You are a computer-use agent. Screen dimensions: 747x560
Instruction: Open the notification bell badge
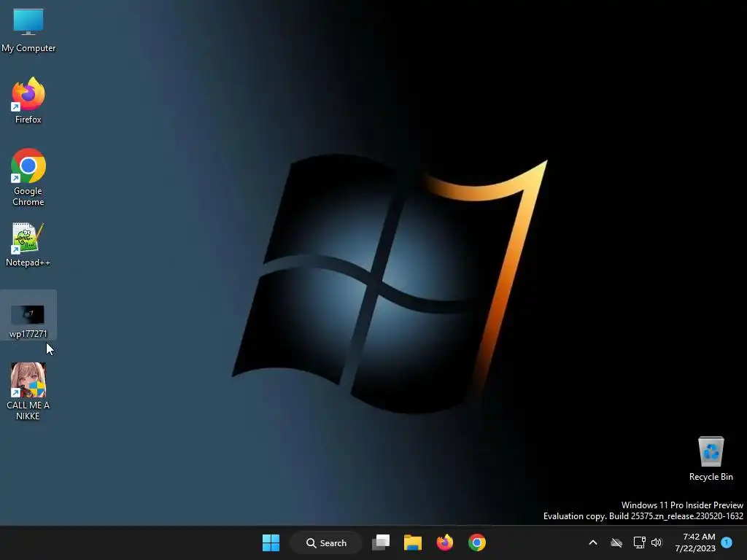[x=727, y=542]
